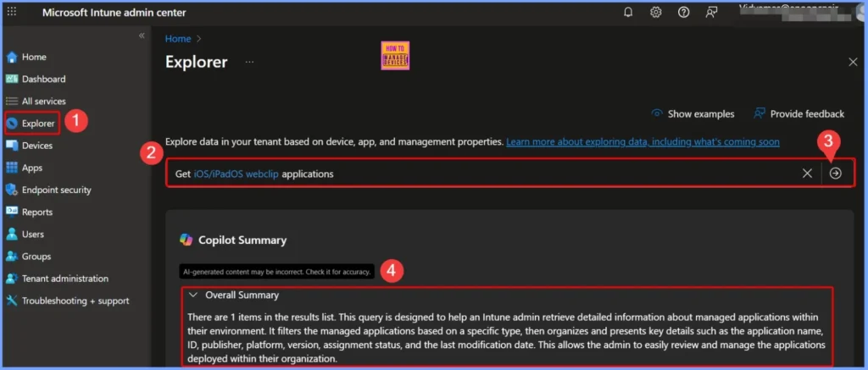Screen dimensions: 868x370
Task: Click the Endpoint security shield icon
Action: click(12, 190)
